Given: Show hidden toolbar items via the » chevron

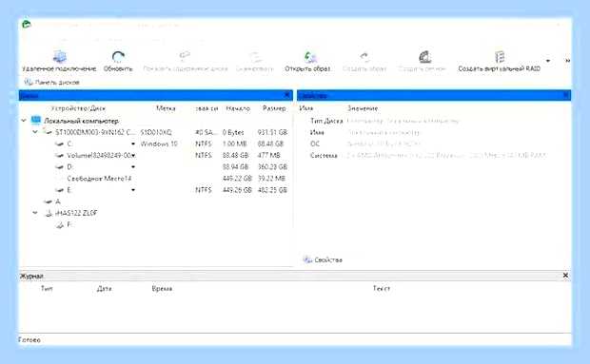Looking at the screenshot, I should click(x=567, y=61).
